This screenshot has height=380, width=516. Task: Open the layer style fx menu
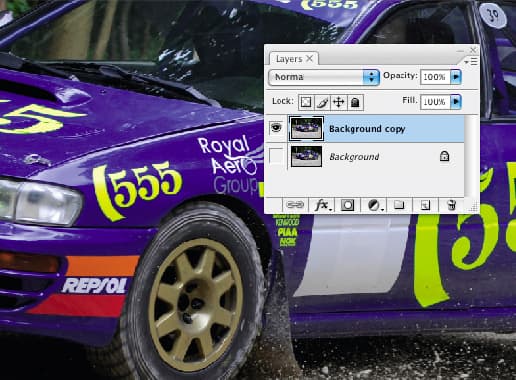point(323,205)
